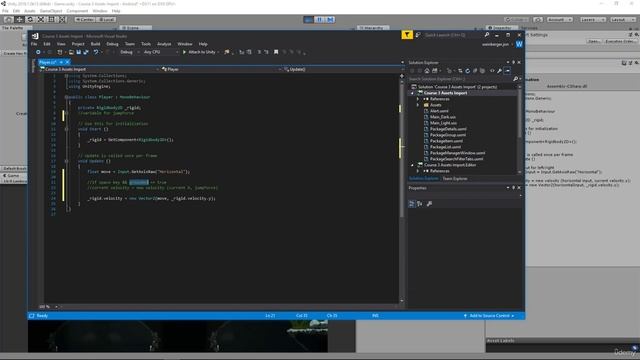The height and width of the screenshot is (360, 640).
Task: Click the search icon in Solution Explorer search box
Action: [x=516, y=79]
